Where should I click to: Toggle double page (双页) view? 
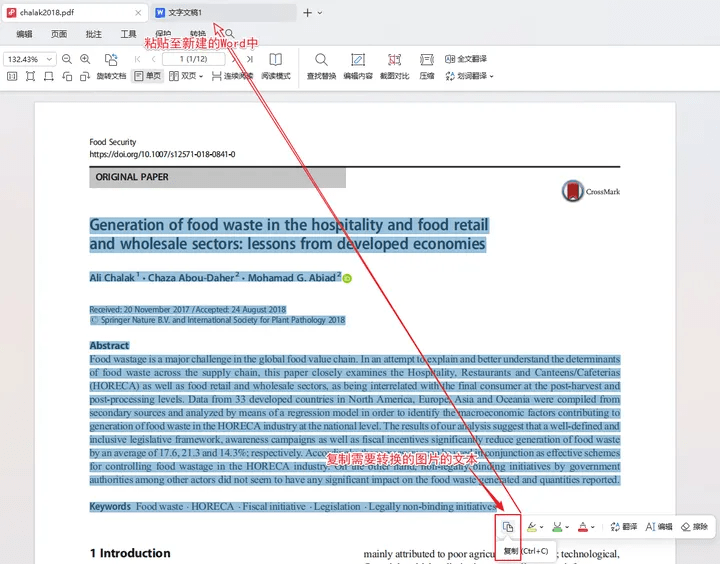tap(184, 76)
